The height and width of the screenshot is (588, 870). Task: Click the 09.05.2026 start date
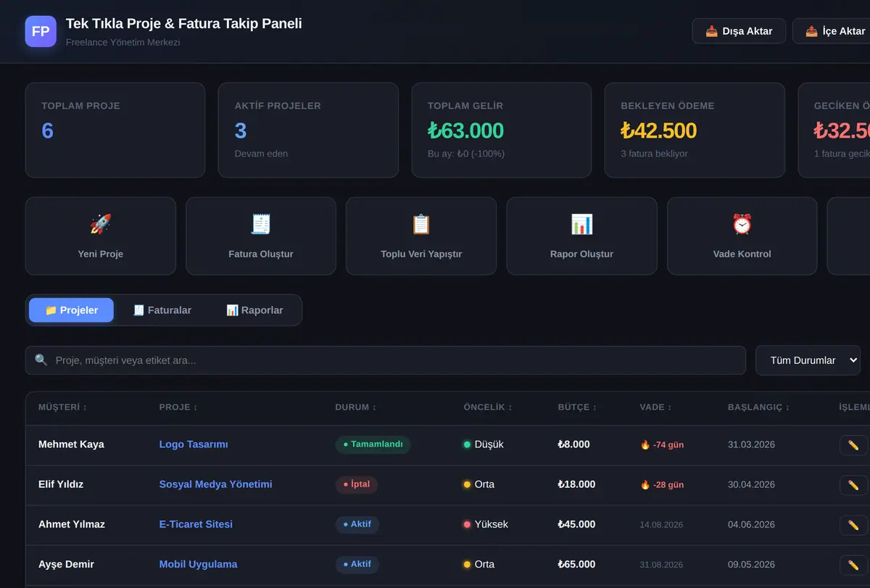(751, 564)
